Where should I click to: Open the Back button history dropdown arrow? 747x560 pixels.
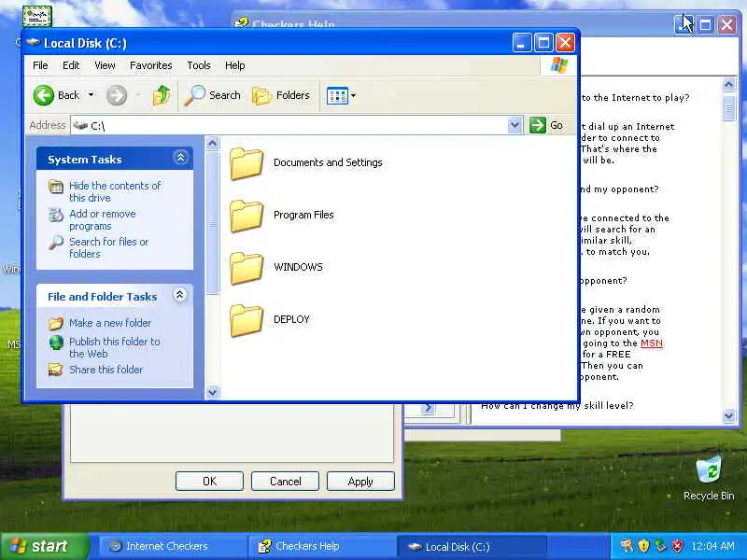point(91,95)
